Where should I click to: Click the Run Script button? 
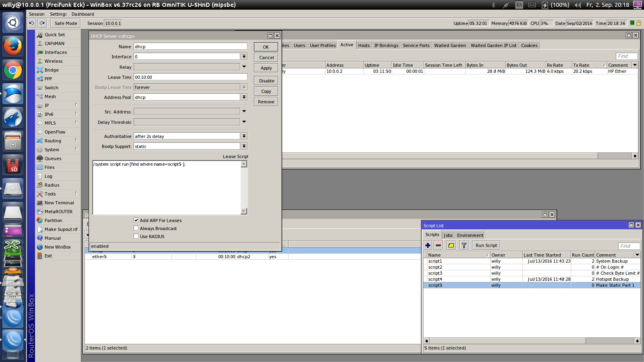(x=486, y=245)
